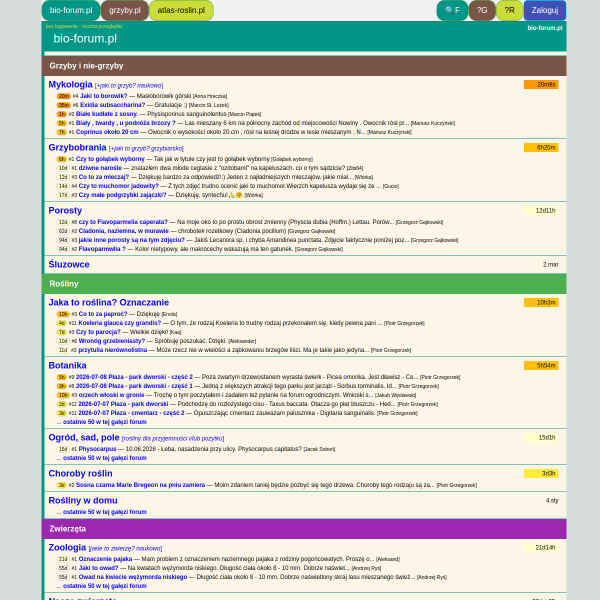Show last 50 posts under Ogród, sad, pole

(105, 458)
